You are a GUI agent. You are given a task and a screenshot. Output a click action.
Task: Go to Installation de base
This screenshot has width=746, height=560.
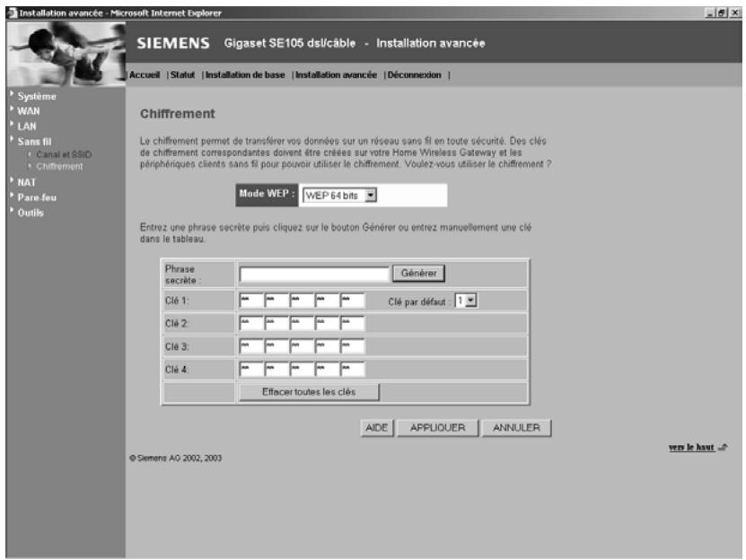click(x=245, y=75)
